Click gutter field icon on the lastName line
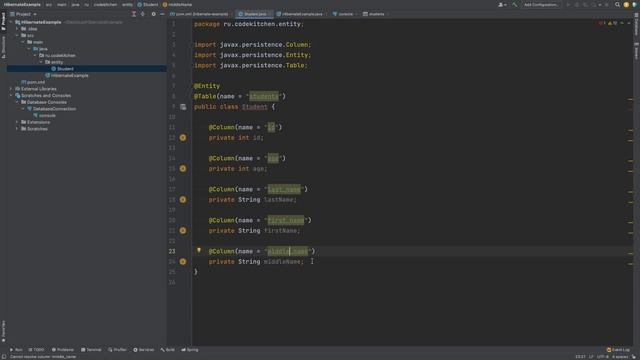 (183, 200)
